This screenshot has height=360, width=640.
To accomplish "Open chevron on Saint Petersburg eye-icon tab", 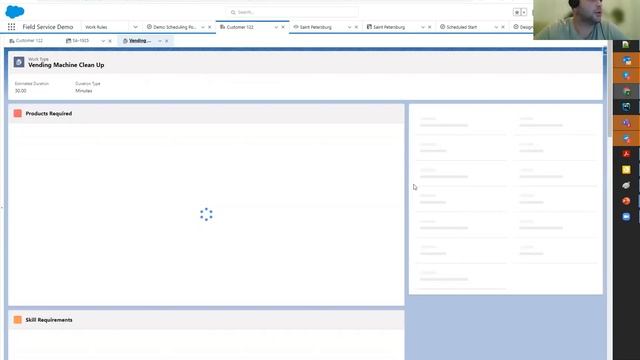I will (349, 27).
